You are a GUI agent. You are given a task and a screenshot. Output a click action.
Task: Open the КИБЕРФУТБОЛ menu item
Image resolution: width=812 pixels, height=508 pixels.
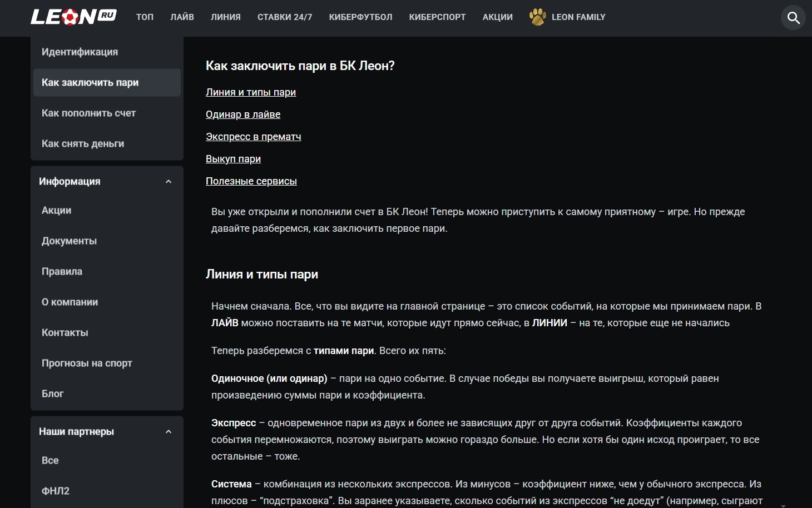360,17
